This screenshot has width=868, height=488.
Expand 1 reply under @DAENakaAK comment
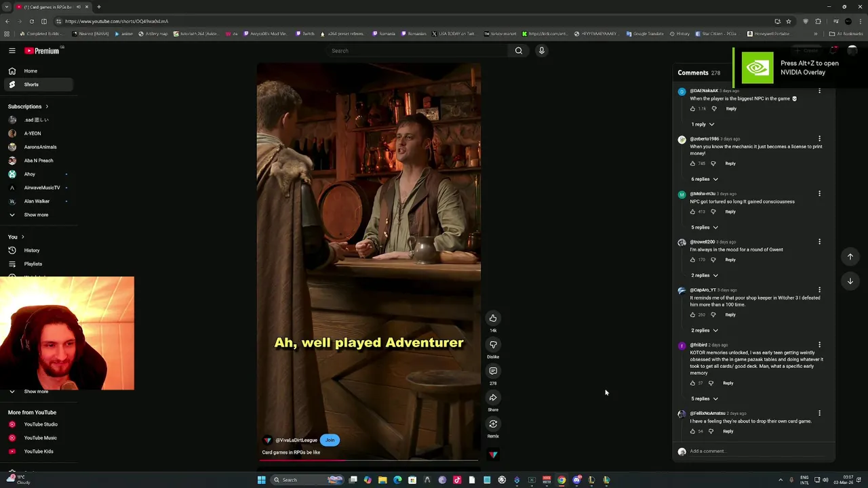[x=703, y=125]
